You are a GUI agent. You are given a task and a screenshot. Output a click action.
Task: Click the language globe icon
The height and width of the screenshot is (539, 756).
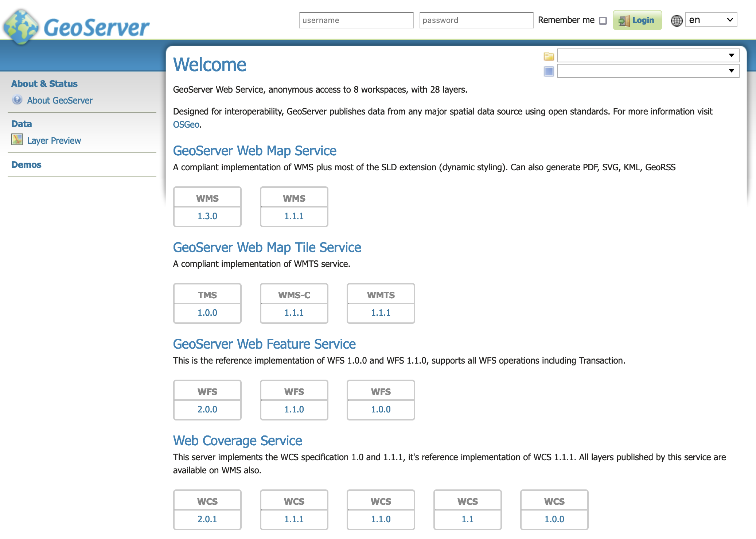pos(677,20)
